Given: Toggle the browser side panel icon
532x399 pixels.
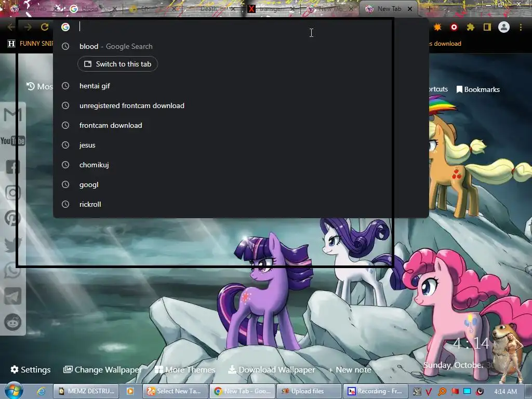Looking at the screenshot, I should [487, 27].
